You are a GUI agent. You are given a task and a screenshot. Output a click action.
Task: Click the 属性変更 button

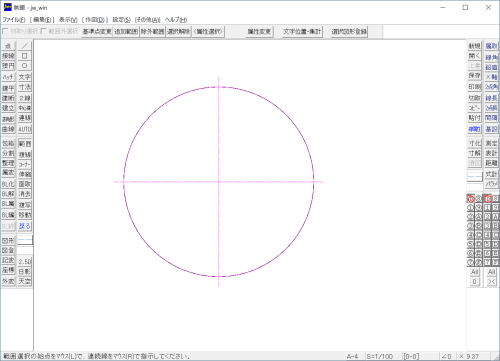coord(259,32)
